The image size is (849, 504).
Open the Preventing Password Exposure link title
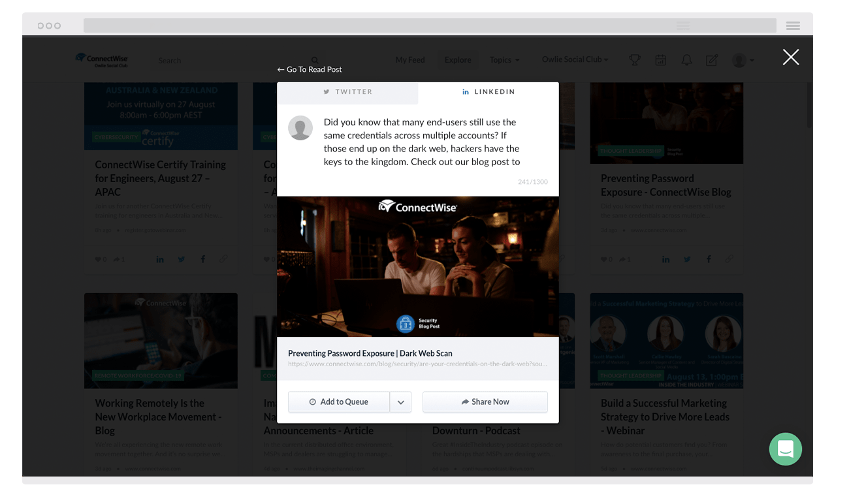click(370, 353)
